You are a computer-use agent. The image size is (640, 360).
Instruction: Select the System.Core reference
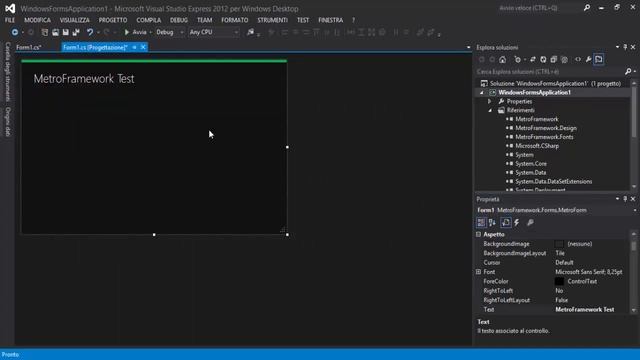[531, 164]
